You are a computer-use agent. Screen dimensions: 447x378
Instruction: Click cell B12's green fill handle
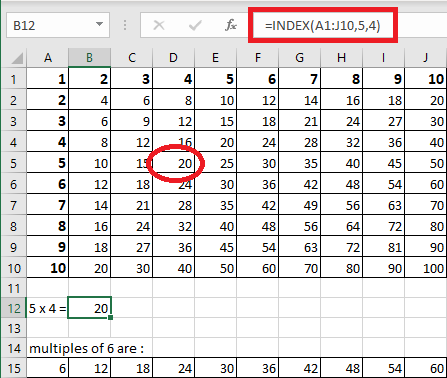(110, 318)
